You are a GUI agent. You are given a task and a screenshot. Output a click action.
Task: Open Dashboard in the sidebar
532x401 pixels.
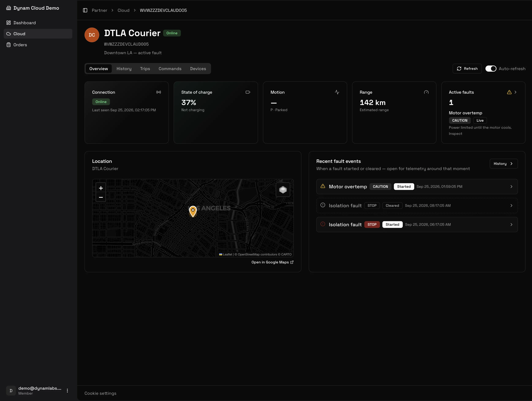(38, 23)
